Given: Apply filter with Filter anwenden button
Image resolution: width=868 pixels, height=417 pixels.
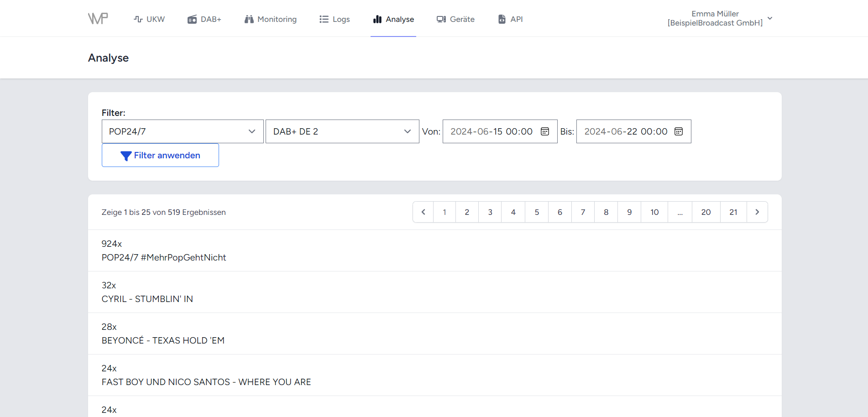Looking at the screenshot, I should coord(160,155).
